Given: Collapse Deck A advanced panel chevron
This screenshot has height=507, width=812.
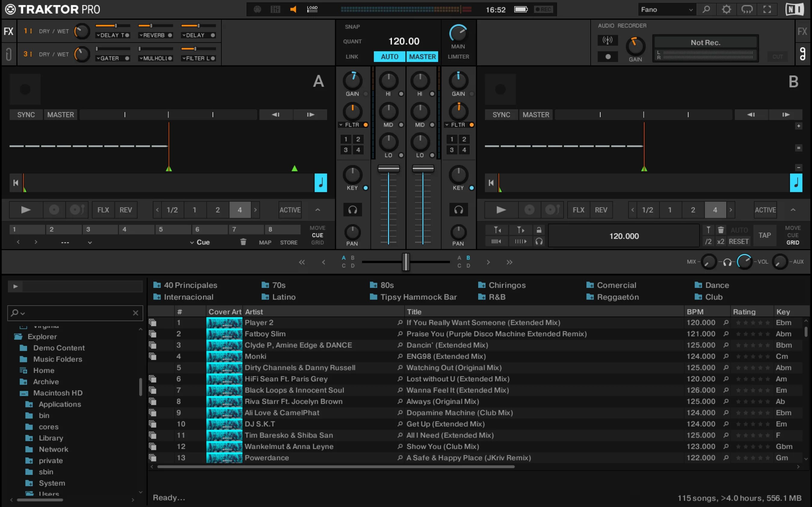Looking at the screenshot, I should (x=317, y=210).
